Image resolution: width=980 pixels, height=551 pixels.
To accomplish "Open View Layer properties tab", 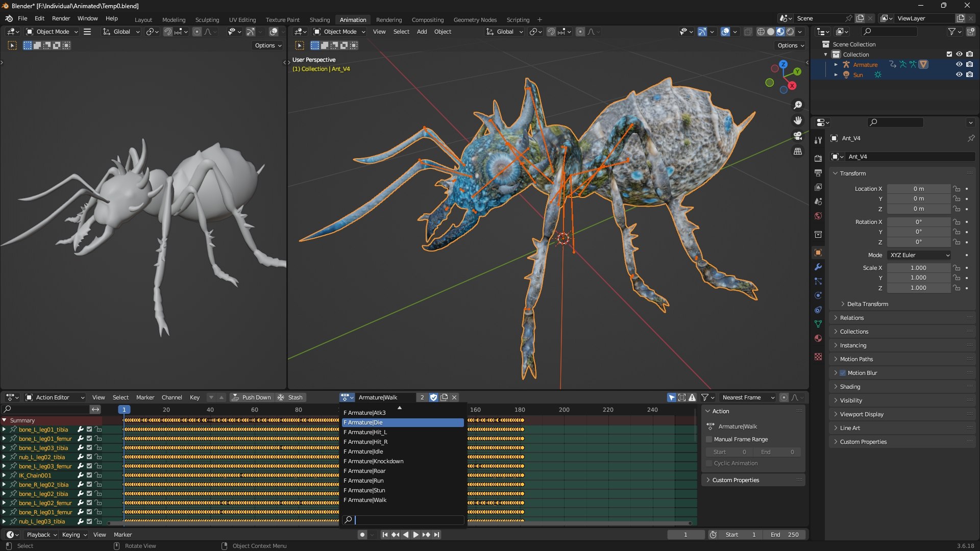I will click(818, 187).
